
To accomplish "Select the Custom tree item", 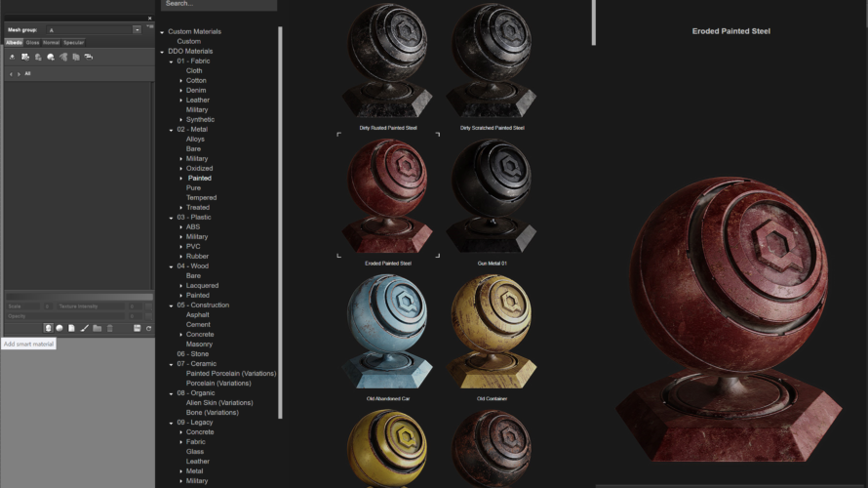I will coord(189,42).
